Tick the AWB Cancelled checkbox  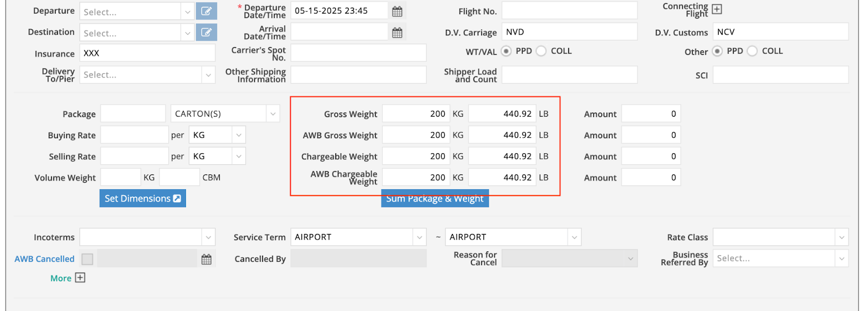(87, 259)
